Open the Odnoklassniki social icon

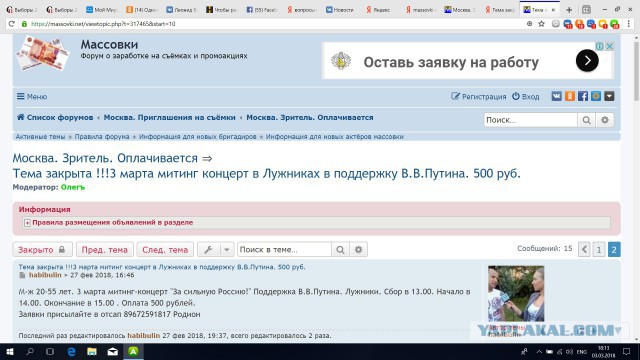570,96
